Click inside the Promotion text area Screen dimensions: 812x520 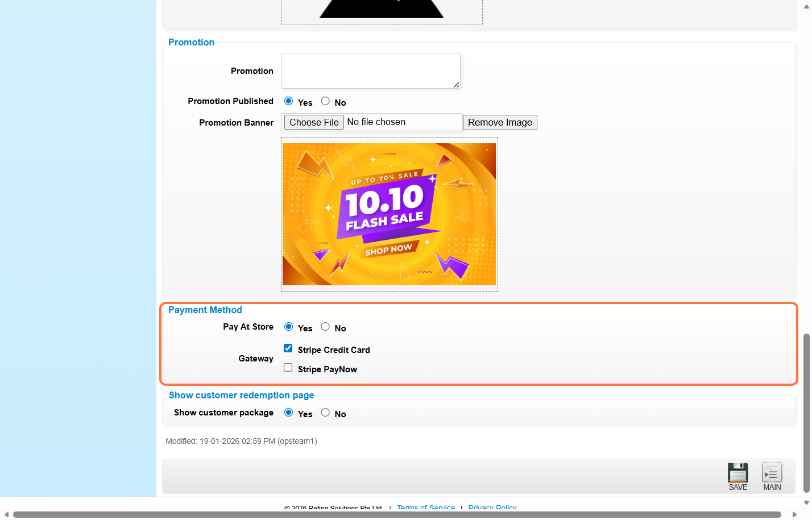[x=370, y=71]
